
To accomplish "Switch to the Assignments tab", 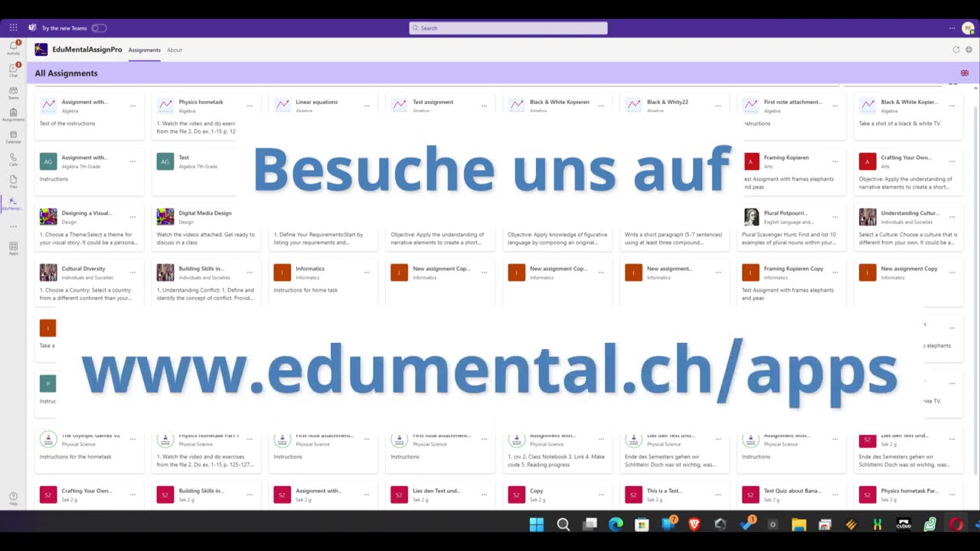I will click(x=145, y=50).
